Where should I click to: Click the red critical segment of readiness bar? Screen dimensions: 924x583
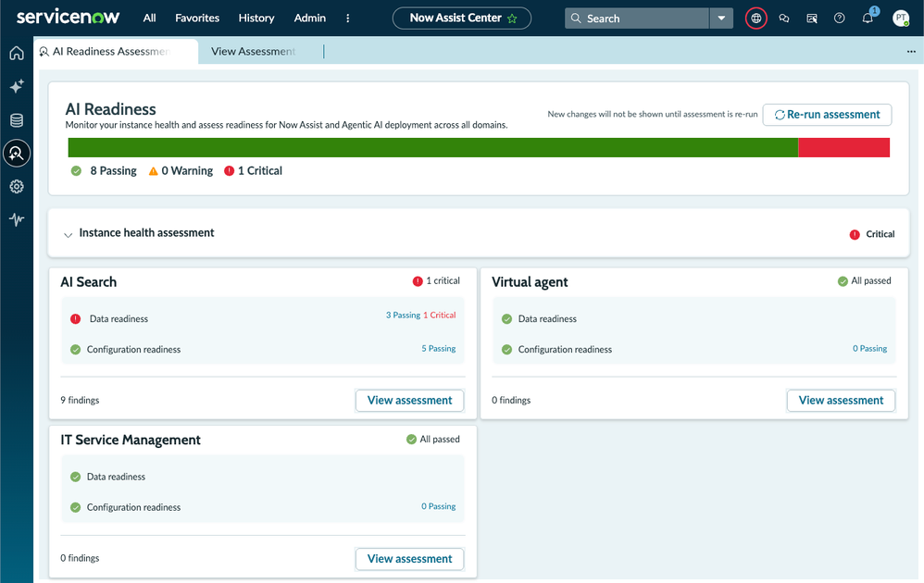tap(843, 148)
